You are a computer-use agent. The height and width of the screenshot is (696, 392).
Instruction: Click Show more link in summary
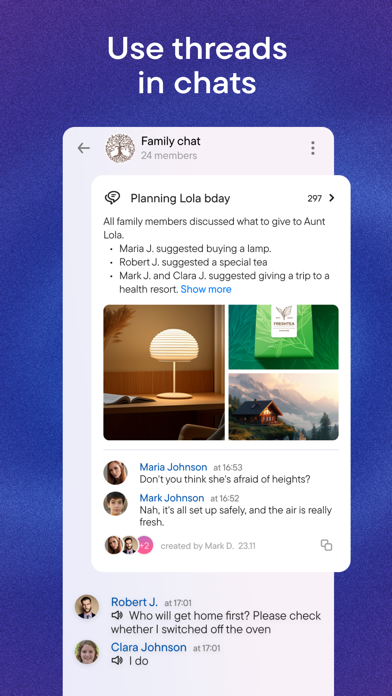pos(206,289)
